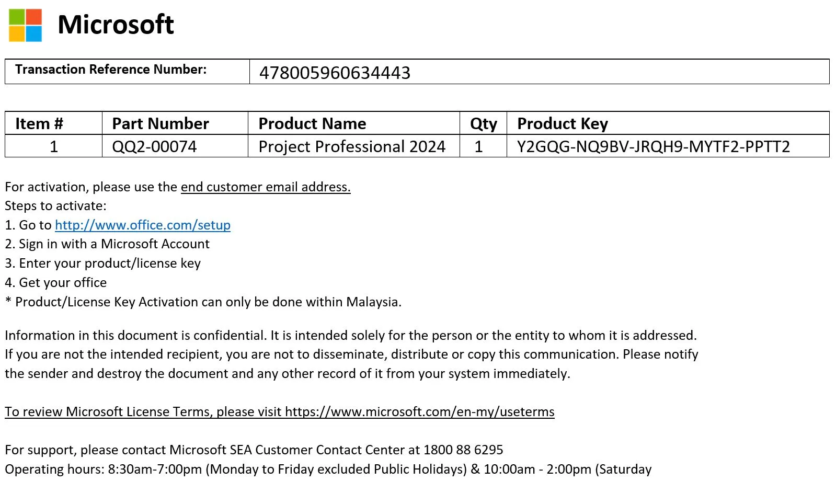Click the end customer email address text
The image size is (836, 504).
click(x=266, y=187)
